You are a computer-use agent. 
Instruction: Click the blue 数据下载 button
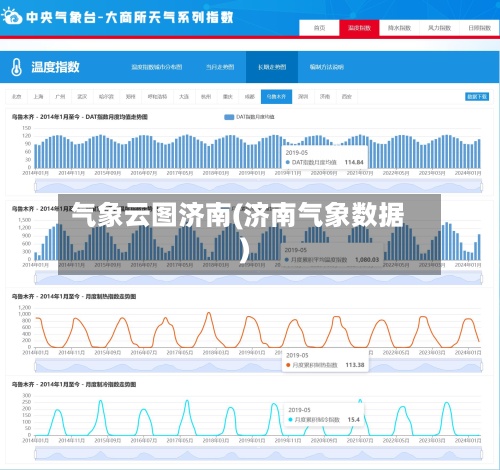477,97
